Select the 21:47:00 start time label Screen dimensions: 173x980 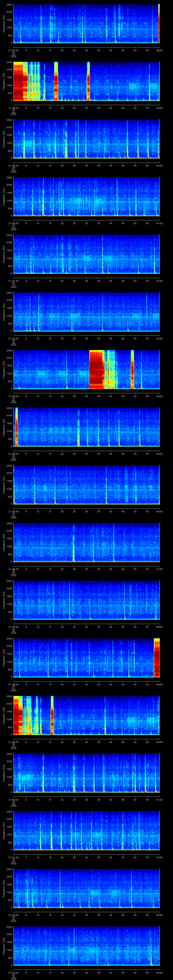13,627
